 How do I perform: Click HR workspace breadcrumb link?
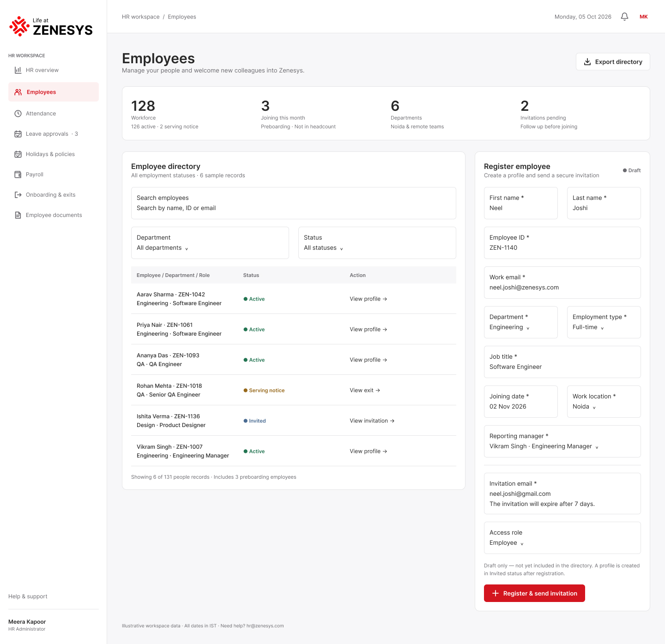pos(141,17)
